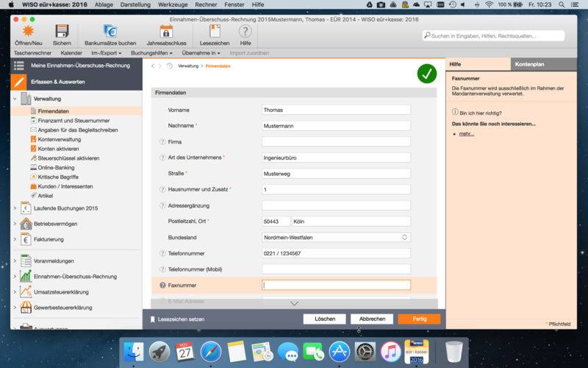Viewport: 588px width, 368px height.
Task: Open Taschenrechner in the secondary toolbar
Action: tap(32, 53)
